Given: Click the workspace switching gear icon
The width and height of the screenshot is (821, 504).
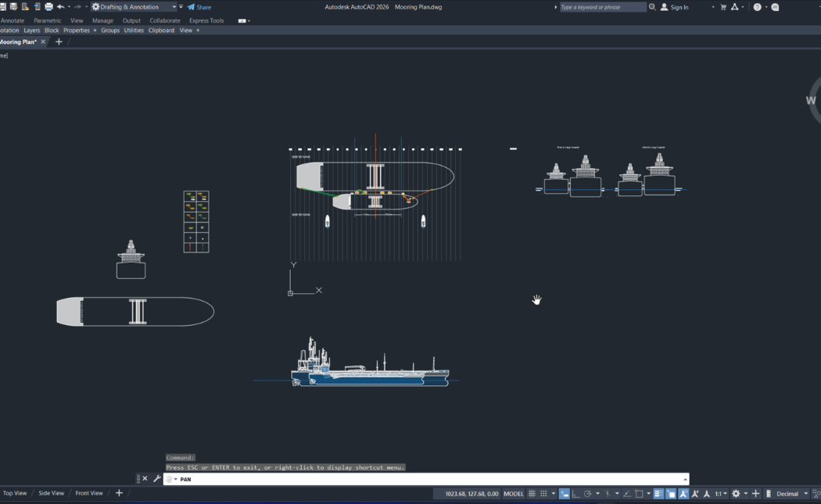Looking at the screenshot, I should 736,494.
